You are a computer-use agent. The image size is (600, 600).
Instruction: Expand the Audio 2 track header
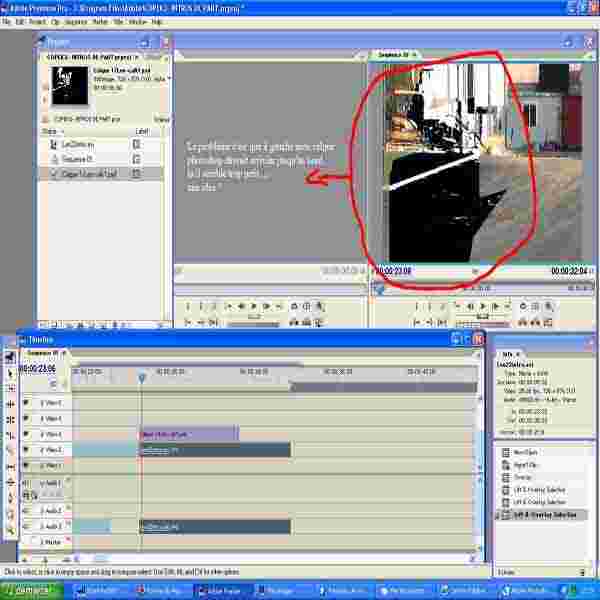click(42, 510)
